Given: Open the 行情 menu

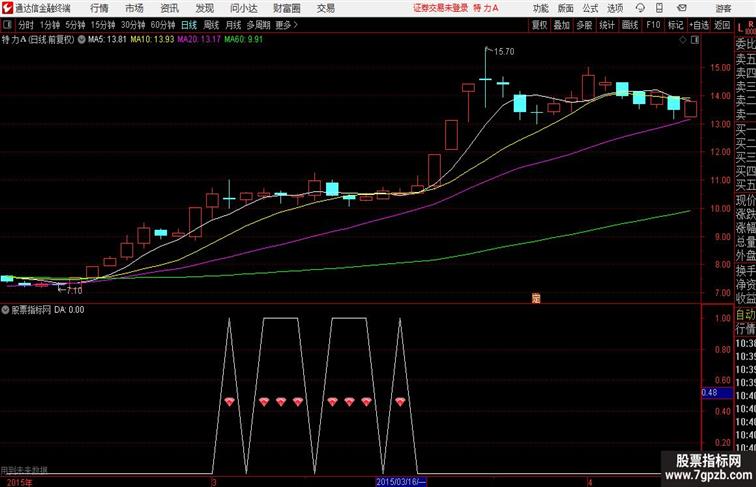Looking at the screenshot, I should point(99,8).
